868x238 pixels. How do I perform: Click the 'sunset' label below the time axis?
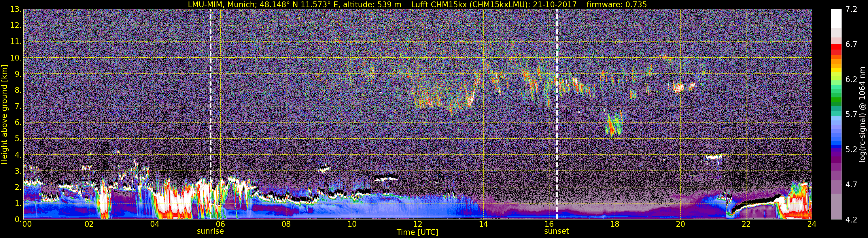point(556,231)
